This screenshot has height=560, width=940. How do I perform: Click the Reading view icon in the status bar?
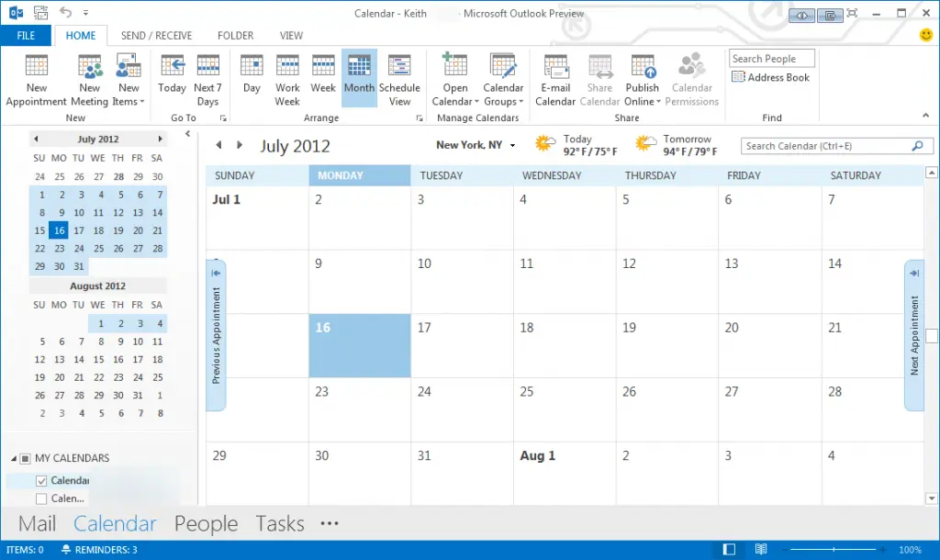point(761,549)
